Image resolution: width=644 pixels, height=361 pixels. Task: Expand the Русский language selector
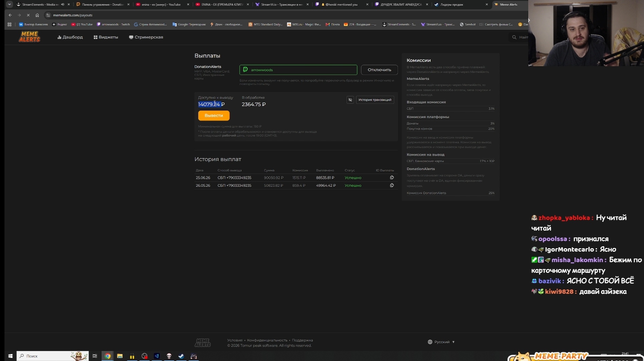click(x=441, y=342)
